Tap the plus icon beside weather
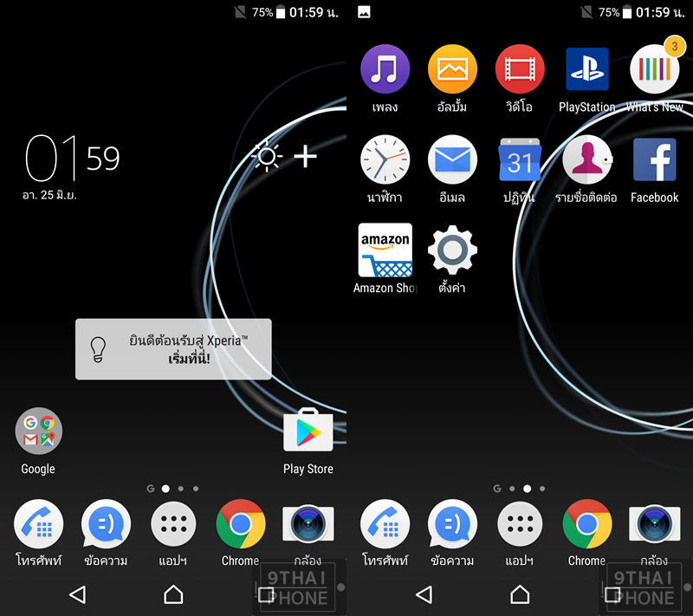Viewport: 693px width, 616px height. (306, 157)
